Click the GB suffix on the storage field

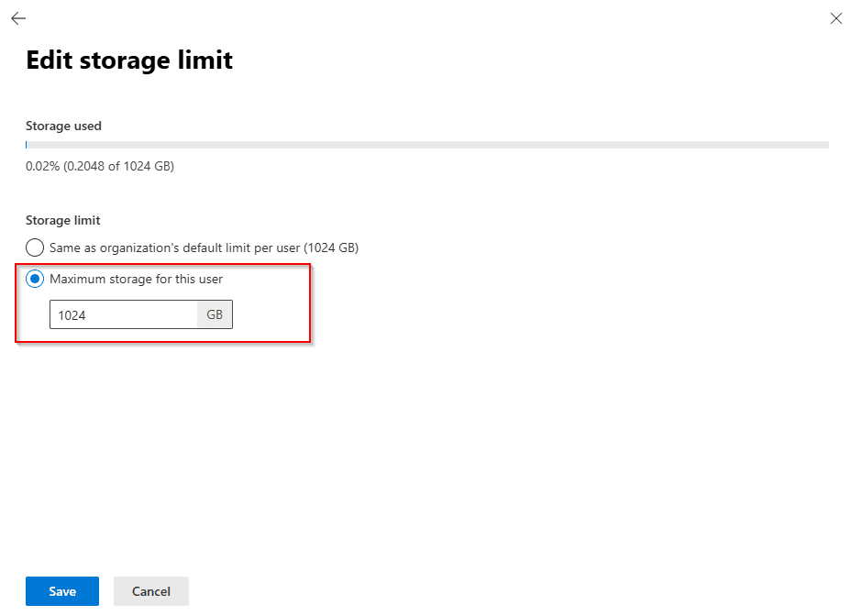(x=215, y=314)
